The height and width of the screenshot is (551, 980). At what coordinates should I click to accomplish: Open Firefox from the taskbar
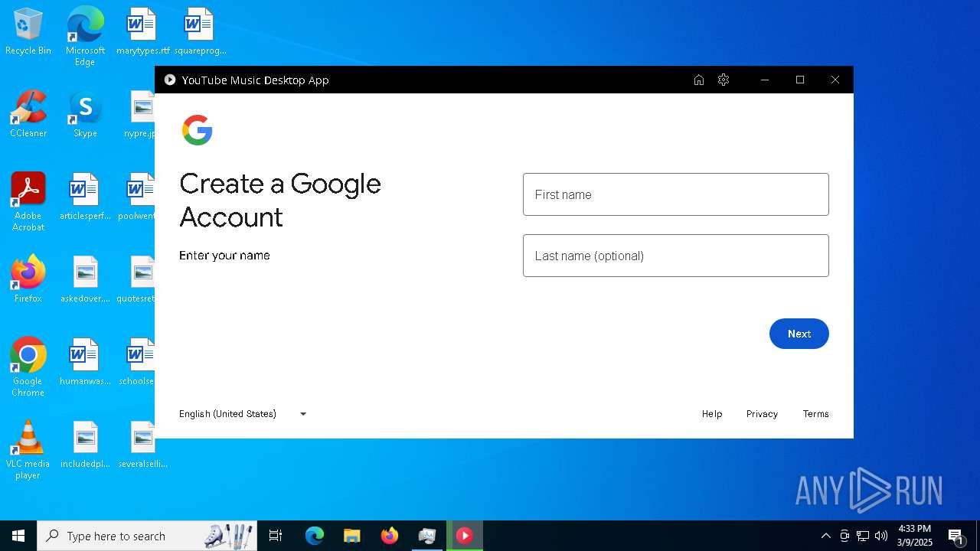tap(389, 536)
